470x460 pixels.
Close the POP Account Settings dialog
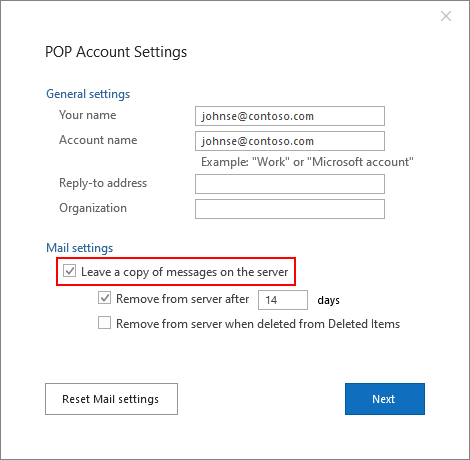tap(446, 16)
